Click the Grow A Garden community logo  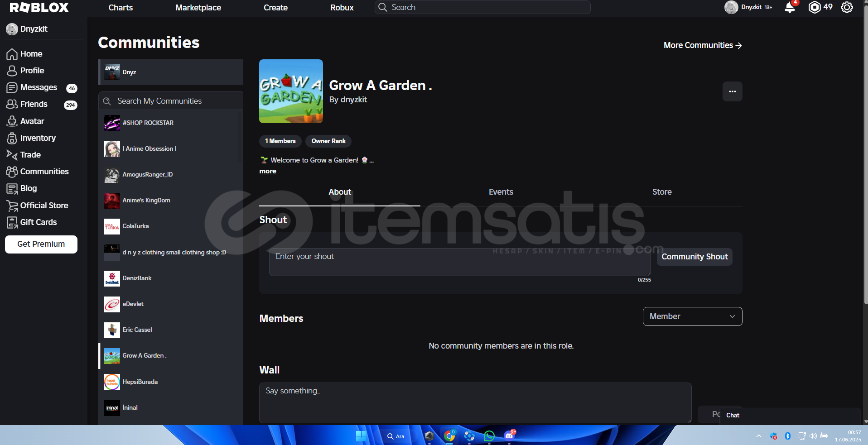[x=291, y=91]
